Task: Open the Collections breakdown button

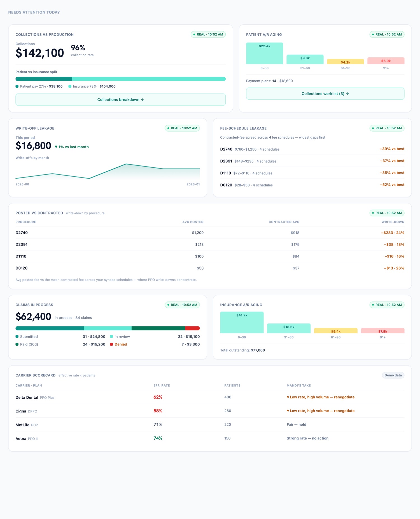Action: 120,100
